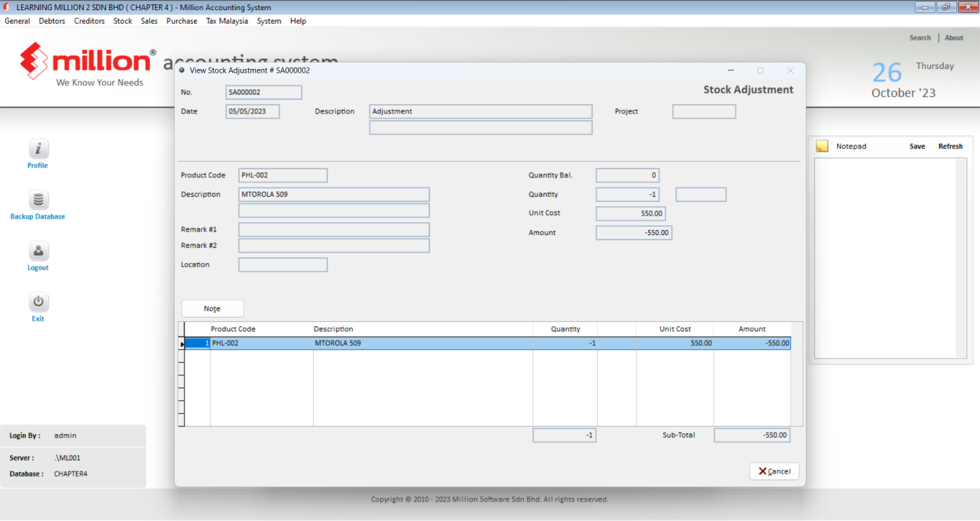Click the Backup Database icon
Image resolution: width=980 pixels, height=521 pixels.
pos(38,200)
